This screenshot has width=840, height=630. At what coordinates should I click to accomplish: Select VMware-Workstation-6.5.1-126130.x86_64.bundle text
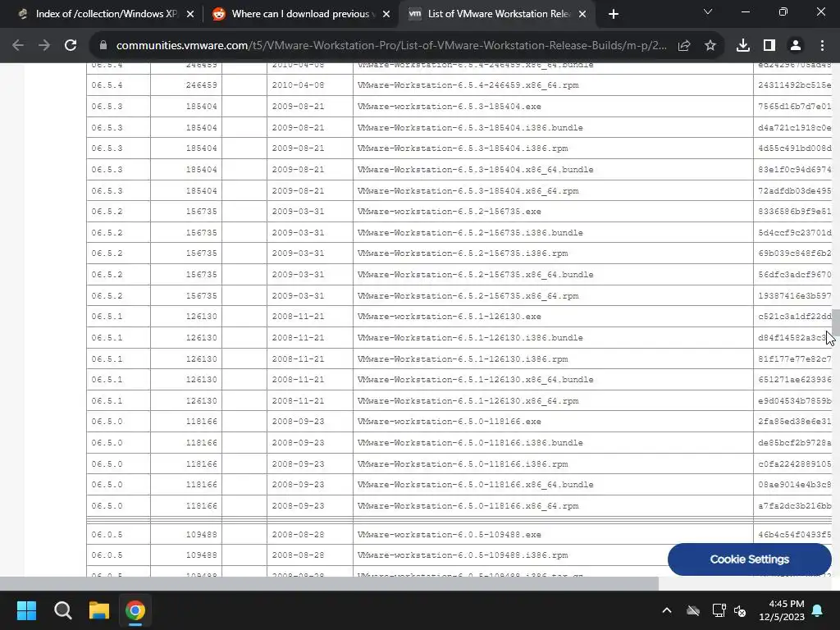pyautogui.click(x=475, y=380)
